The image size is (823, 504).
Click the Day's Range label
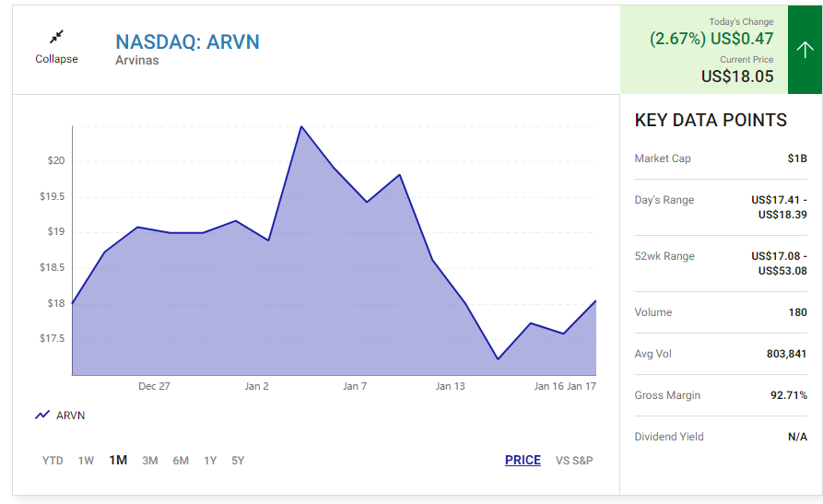click(664, 200)
